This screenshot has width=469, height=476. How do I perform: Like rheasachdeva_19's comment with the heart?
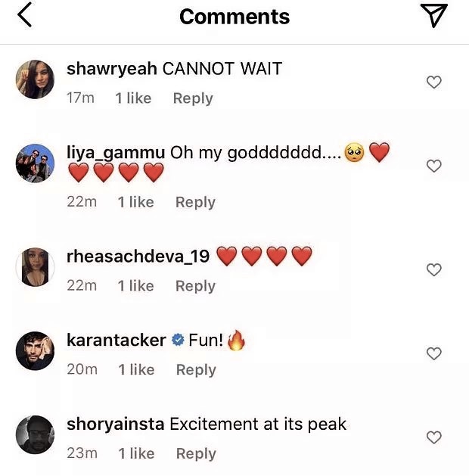(434, 269)
